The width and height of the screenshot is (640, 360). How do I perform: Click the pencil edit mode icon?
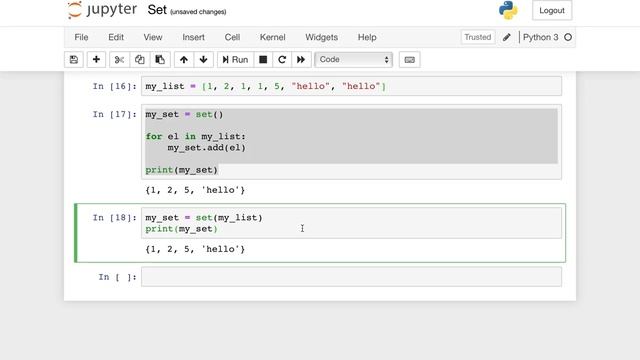[x=507, y=37]
